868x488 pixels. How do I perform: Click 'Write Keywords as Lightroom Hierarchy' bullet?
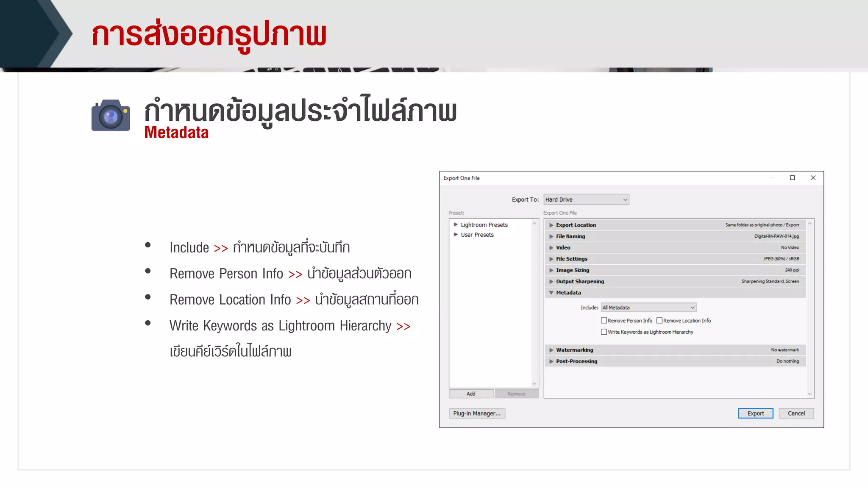click(280, 326)
